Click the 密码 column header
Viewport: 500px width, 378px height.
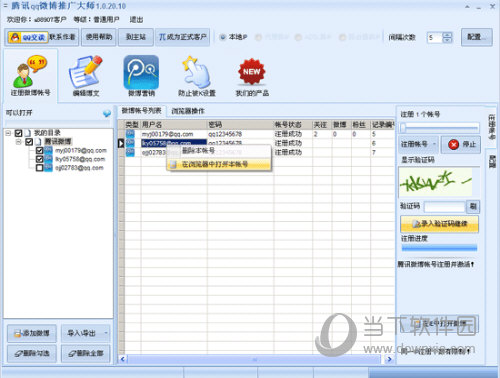pyautogui.click(x=240, y=125)
